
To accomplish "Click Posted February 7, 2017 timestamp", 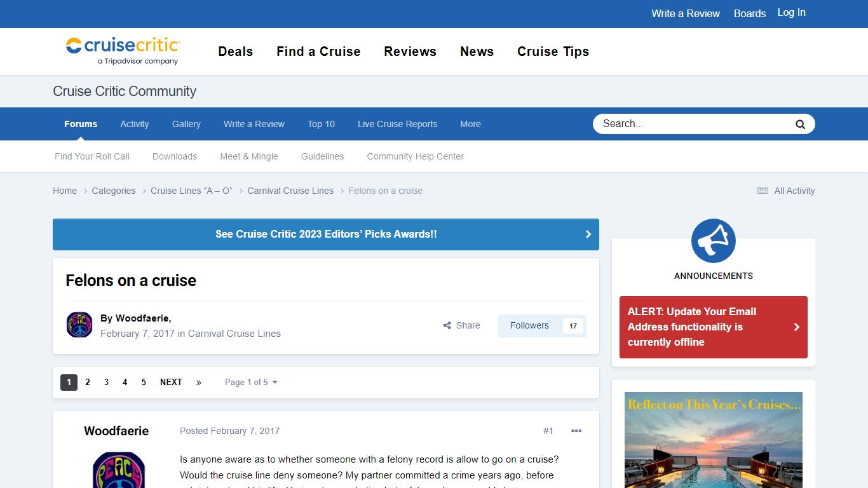I will [230, 431].
